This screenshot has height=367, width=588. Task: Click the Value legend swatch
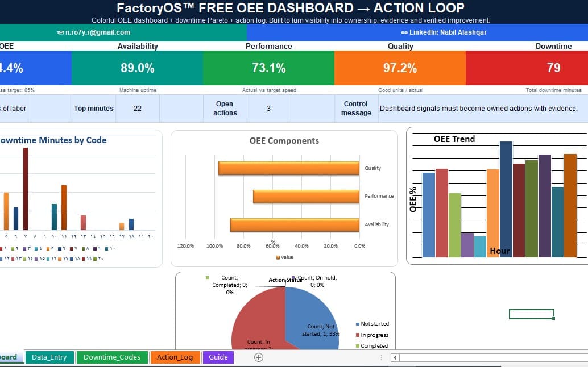click(x=278, y=257)
